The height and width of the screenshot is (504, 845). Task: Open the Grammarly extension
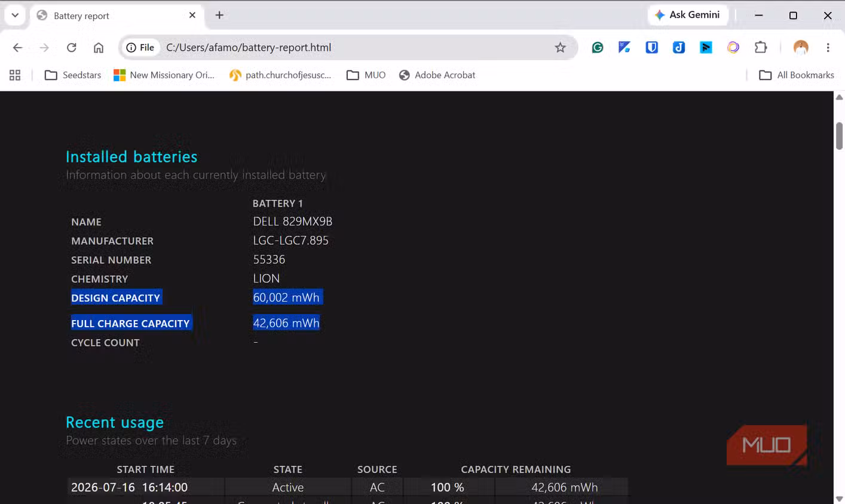[x=598, y=48]
